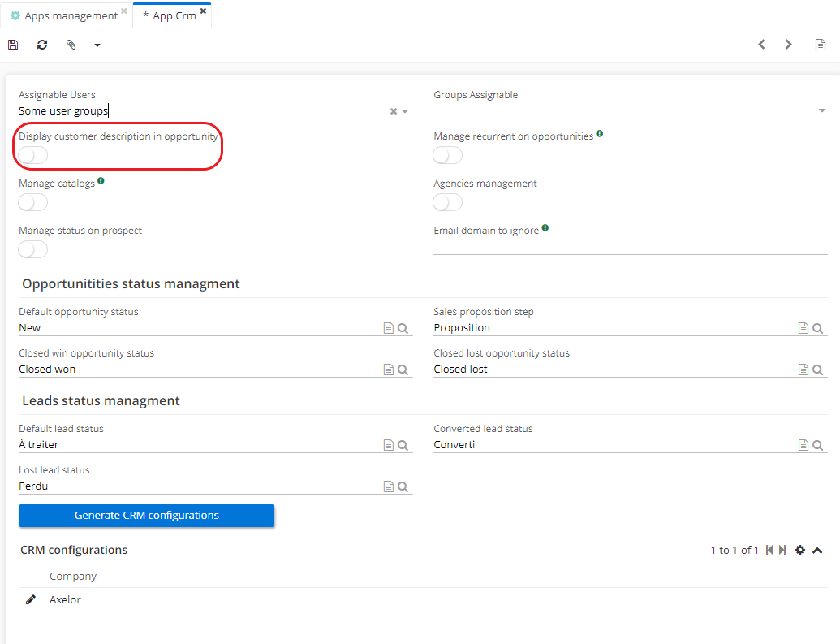Open CRM configurations settings gear
Viewport: 840px width, 644px height.
(800, 550)
